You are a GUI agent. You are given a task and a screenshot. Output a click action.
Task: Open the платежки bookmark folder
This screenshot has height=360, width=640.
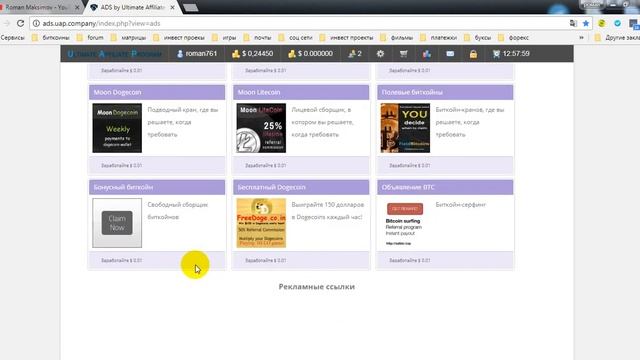coord(439,38)
